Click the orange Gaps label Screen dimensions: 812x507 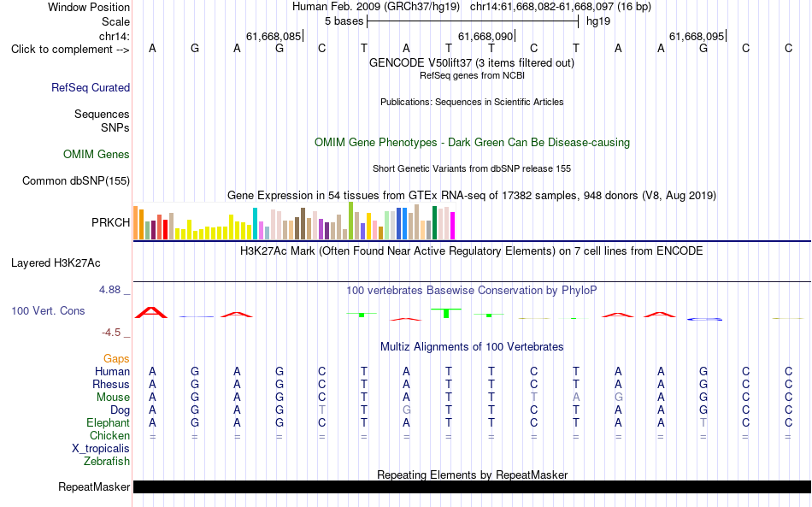116,359
